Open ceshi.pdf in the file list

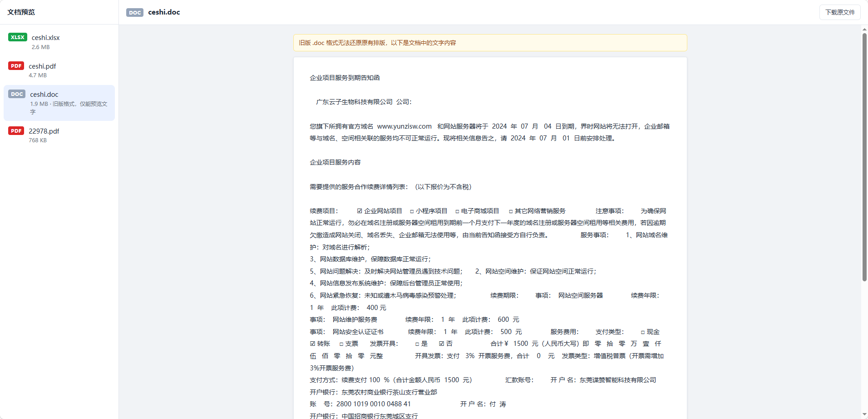tap(59, 70)
